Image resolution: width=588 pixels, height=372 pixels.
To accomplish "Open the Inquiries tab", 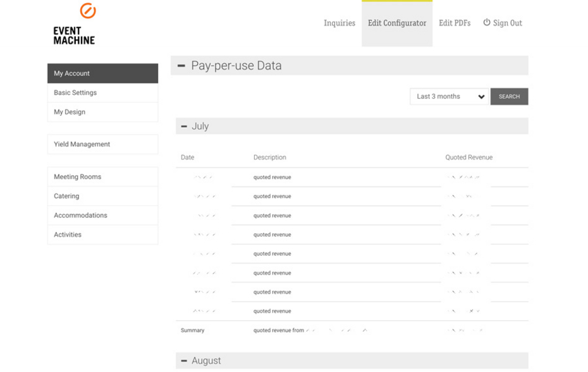I will (x=340, y=23).
